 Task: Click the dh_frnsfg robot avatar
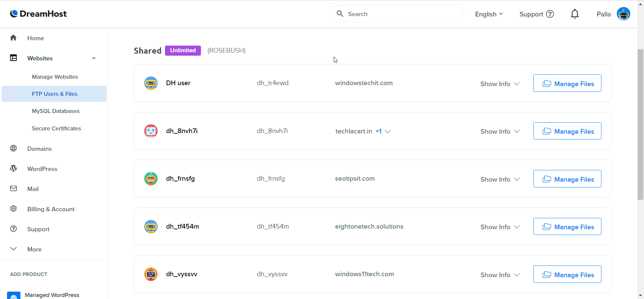tap(151, 179)
